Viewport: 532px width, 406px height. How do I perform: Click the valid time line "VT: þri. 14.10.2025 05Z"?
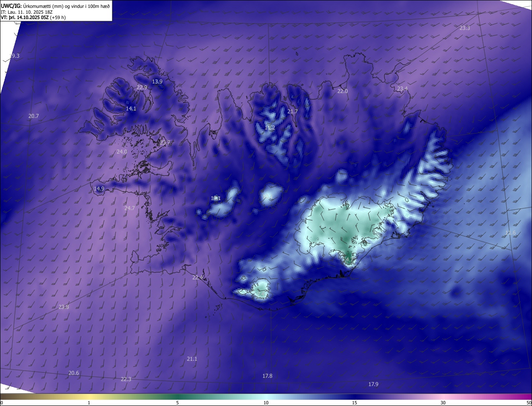[x=25, y=17]
